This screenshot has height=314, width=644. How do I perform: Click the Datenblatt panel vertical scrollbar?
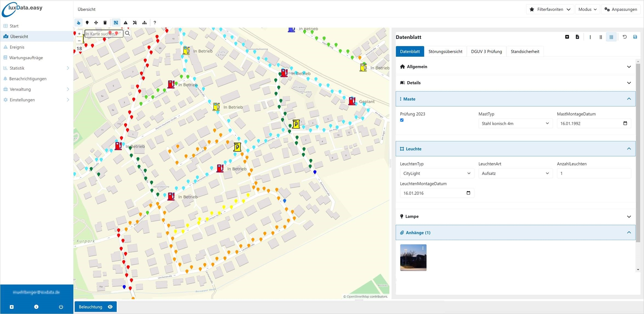(638, 153)
